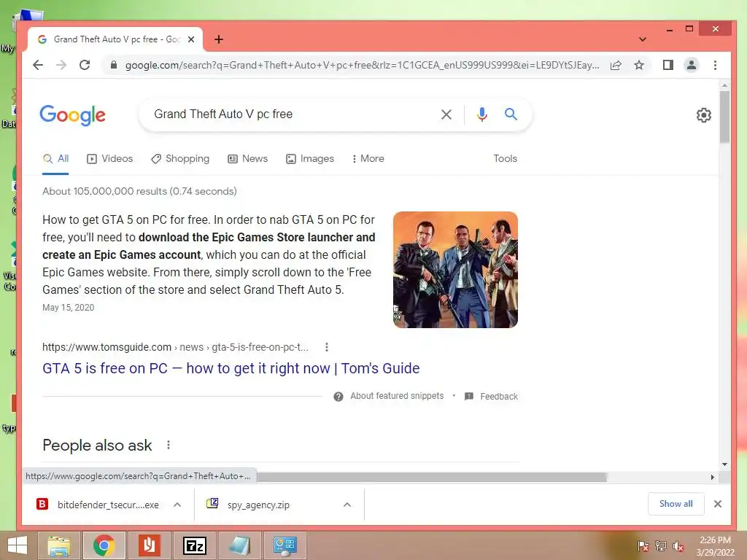The image size is (747, 560).
Task: Share this page icon in address bar
Action: click(616, 65)
